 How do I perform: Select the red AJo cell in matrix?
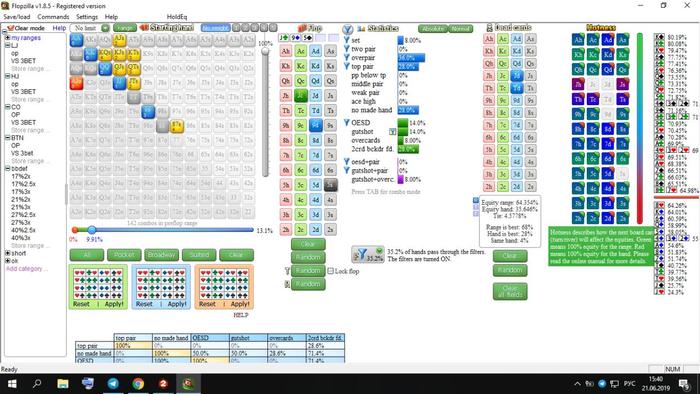click(x=76, y=83)
